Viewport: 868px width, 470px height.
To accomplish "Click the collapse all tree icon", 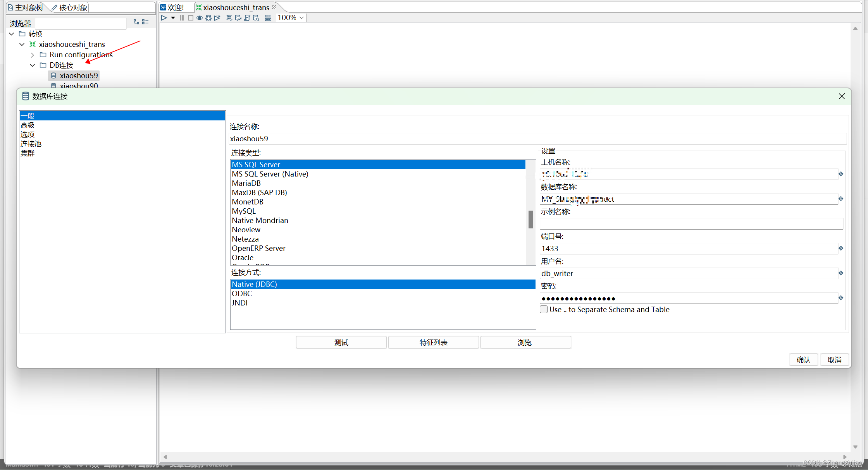I will (145, 22).
